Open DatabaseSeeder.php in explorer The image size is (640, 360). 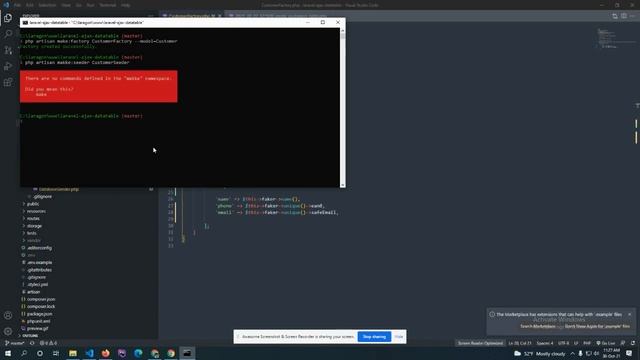(59, 189)
